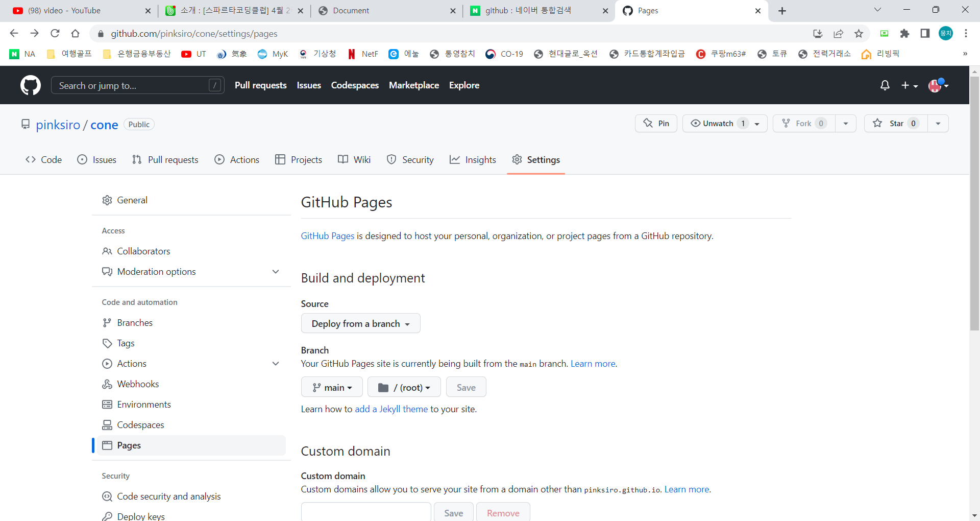This screenshot has height=521, width=980.
Task: Close the YouTube video tab
Action: click(x=148, y=11)
